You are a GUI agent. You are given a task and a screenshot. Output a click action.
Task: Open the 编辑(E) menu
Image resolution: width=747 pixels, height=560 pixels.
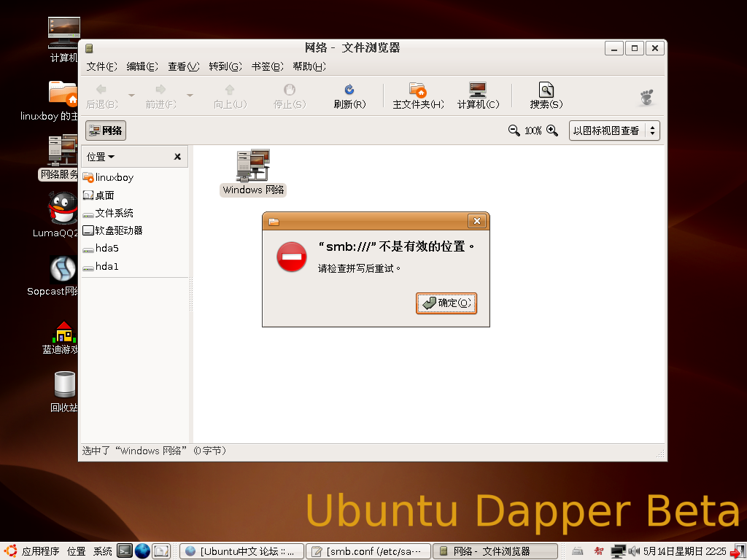142,66
